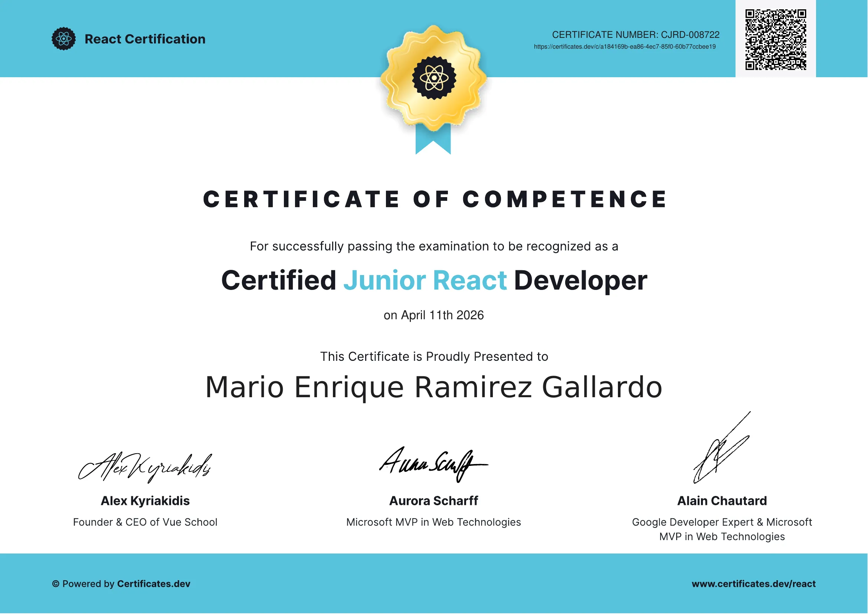Open the certificates.dev verification URL link
This screenshot has height=614, width=868.
(x=625, y=47)
